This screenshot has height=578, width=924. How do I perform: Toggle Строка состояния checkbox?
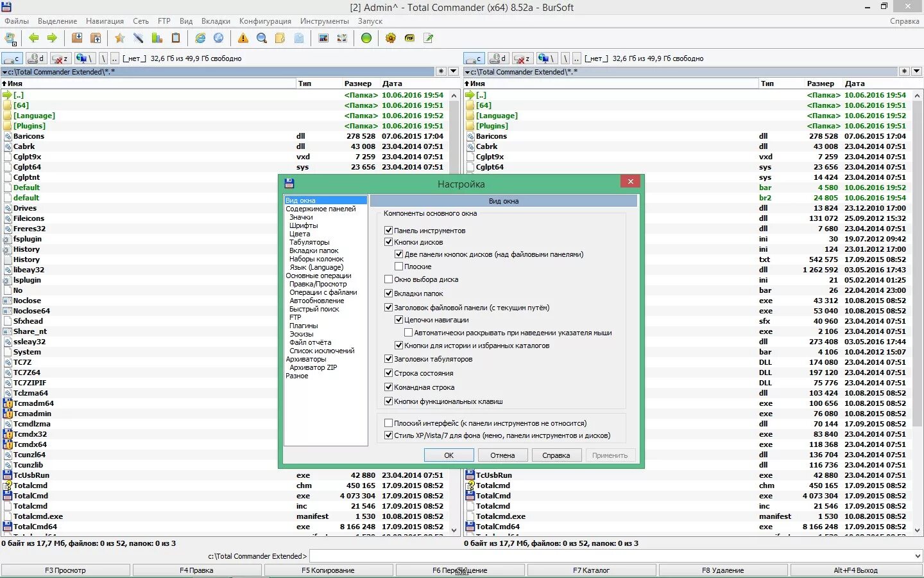point(388,373)
